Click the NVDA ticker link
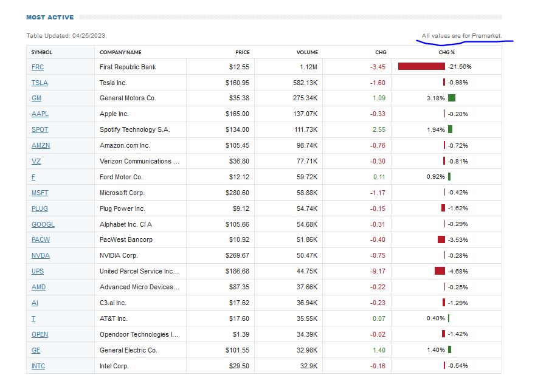 click(x=41, y=256)
